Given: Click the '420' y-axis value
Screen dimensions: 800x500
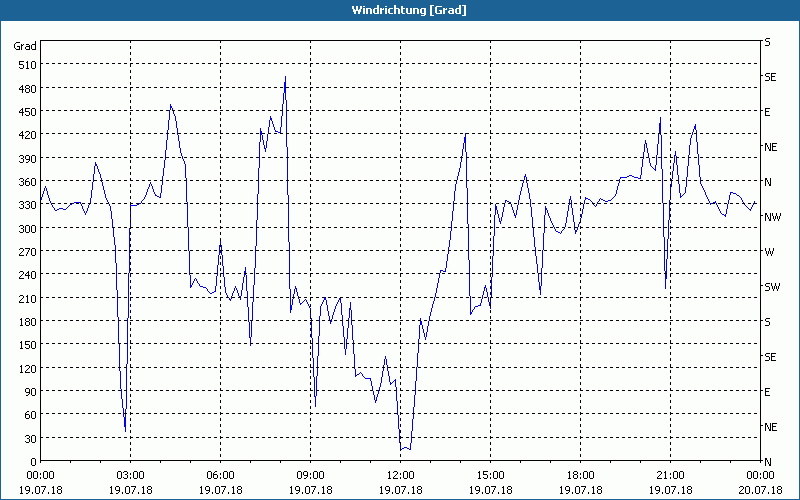Looking at the screenshot, I should coord(28,135).
